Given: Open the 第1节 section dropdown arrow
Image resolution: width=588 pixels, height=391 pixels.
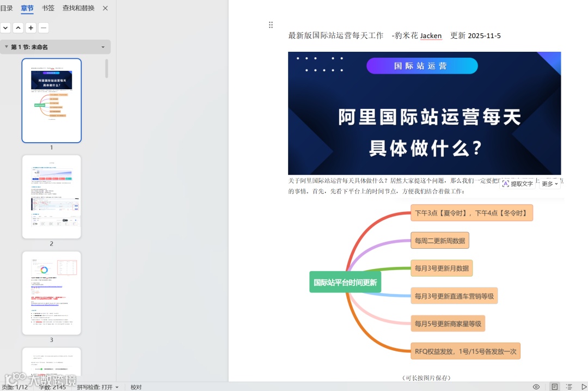Looking at the screenshot, I should [103, 47].
